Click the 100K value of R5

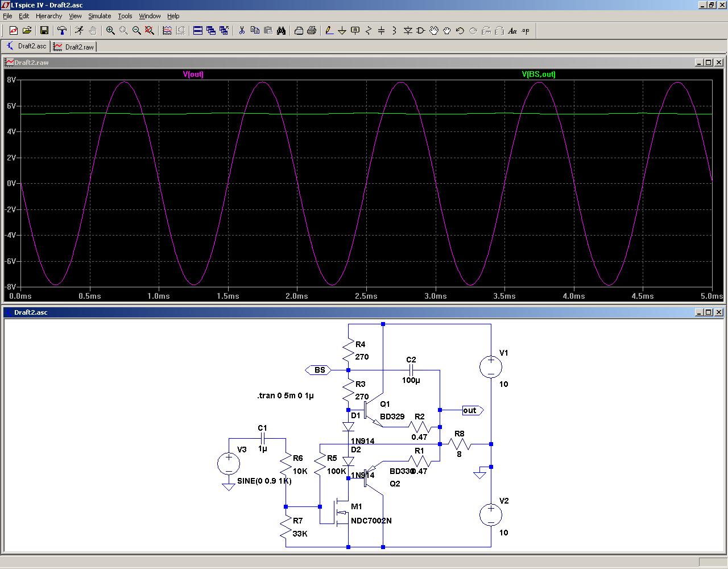click(337, 471)
